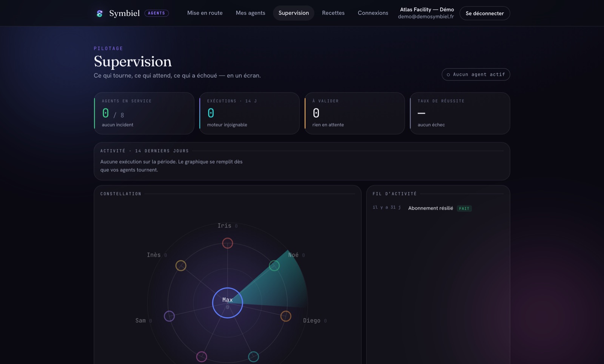Click the AGENTS badge beside Symbiel
The width and height of the screenshot is (604, 364).
pyautogui.click(x=156, y=13)
